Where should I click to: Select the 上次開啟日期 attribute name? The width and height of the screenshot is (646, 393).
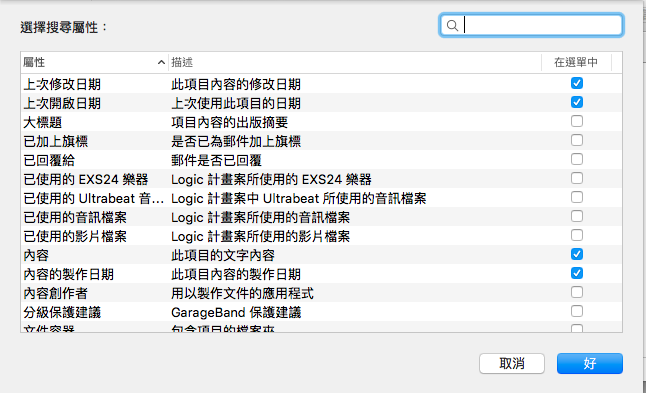click(x=62, y=103)
